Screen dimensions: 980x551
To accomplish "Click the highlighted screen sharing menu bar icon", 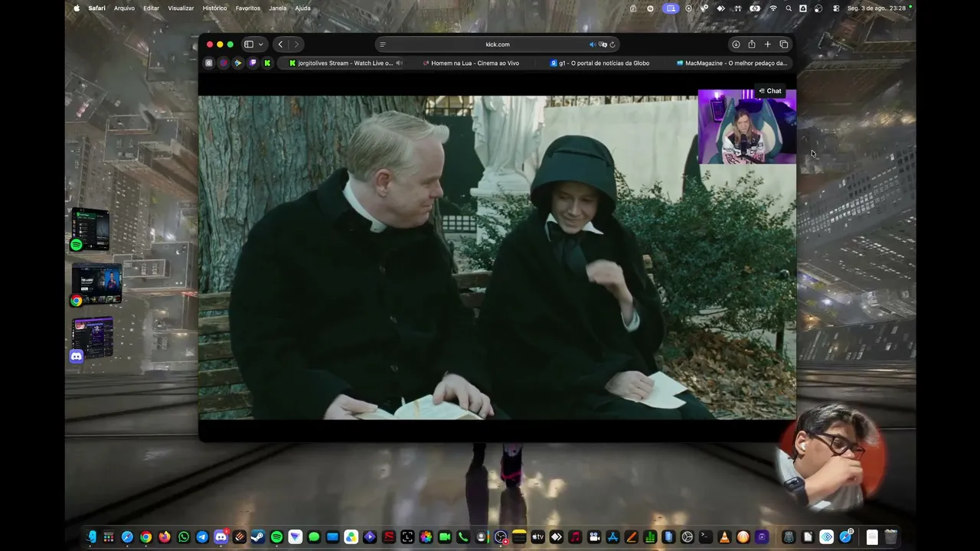I will (671, 8).
